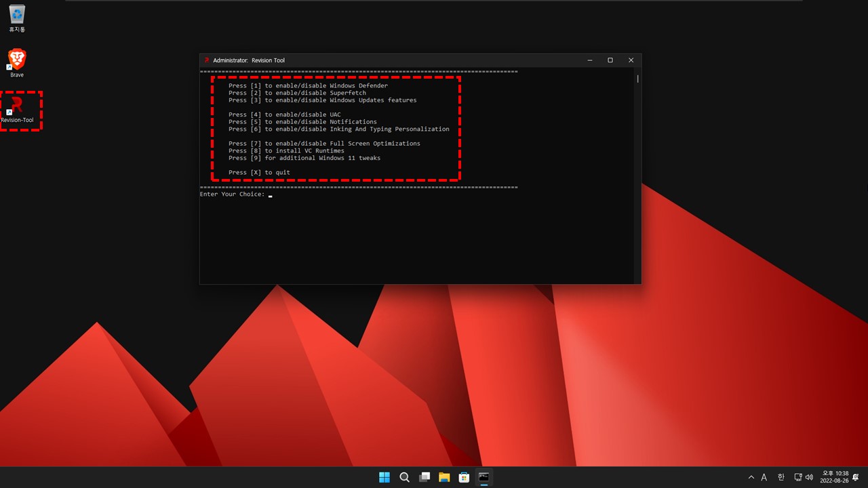Close the Revision Tool window
The image size is (868, 488).
pyautogui.click(x=631, y=60)
